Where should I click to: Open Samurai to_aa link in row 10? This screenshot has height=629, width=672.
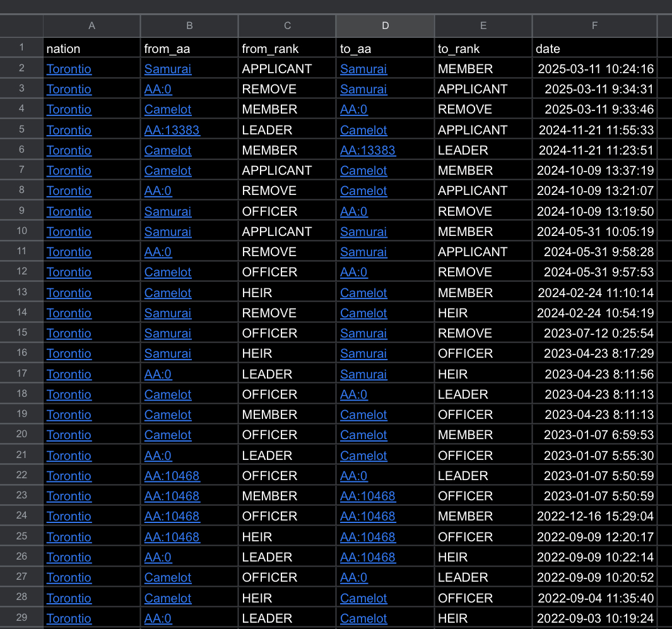click(x=363, y=232)
